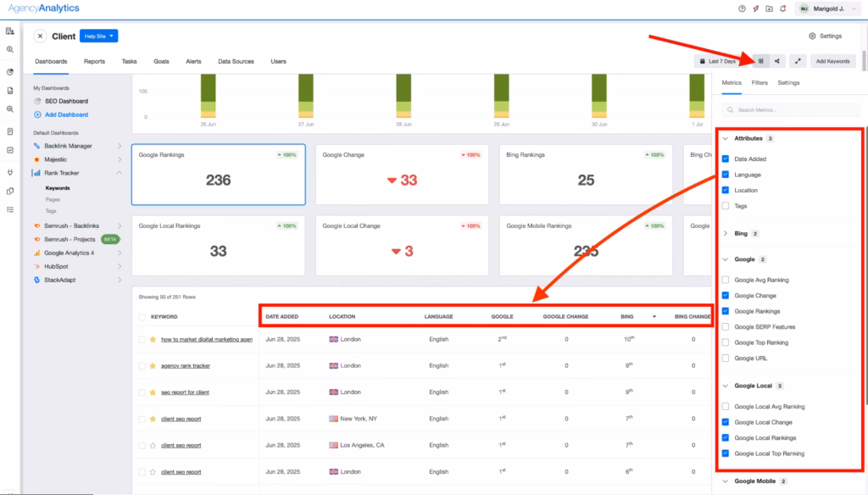Open the 'agency rank tracker' keyword link
Image resolution: width=868 pixels, height=495 pixels.
(x=188, y=365)
